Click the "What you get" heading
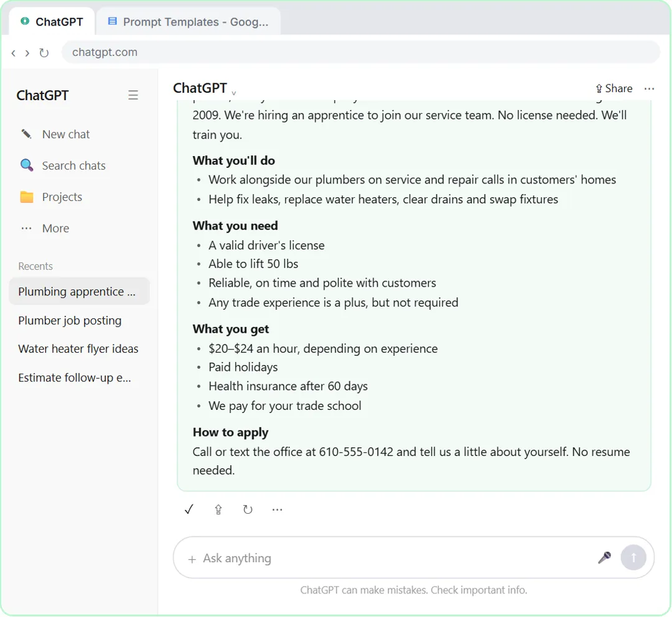Viewport: 672px width, 617px height. [231, 329]
